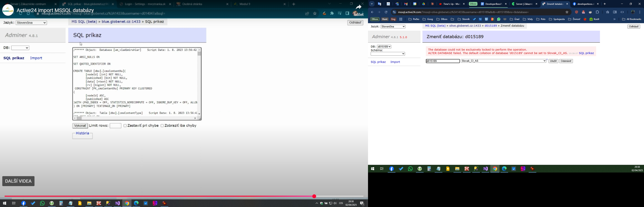Click the WhatsApp bookmark icon
This screenshot has height=207, width=644.
click(499, 19)
